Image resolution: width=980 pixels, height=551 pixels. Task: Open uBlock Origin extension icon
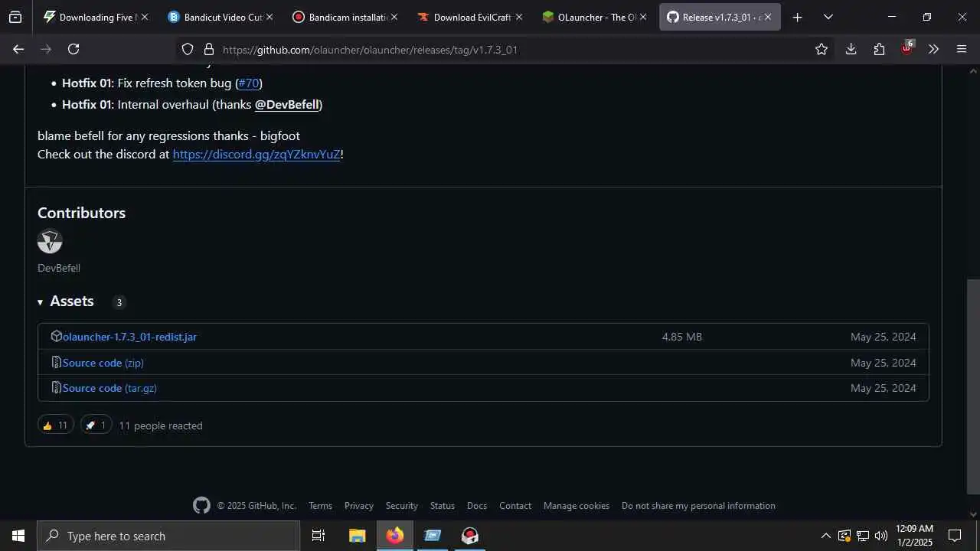[907, 48]
